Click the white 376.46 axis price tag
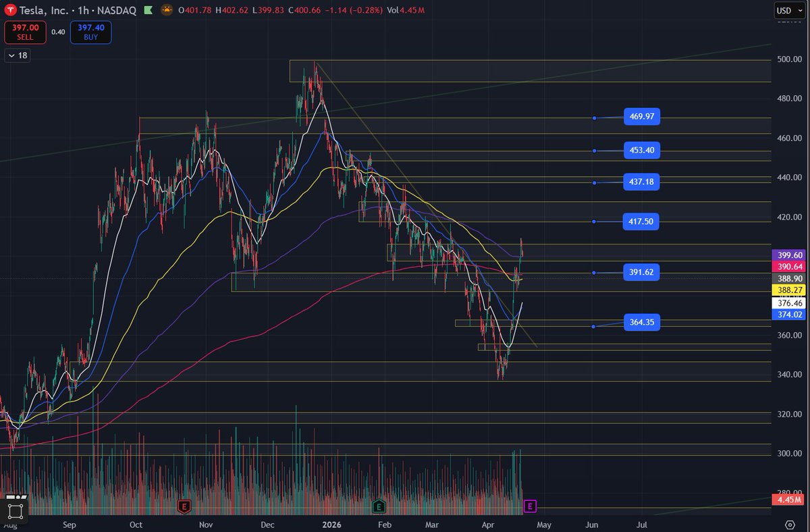The image size is (810, 532). (x=789, y=303)
